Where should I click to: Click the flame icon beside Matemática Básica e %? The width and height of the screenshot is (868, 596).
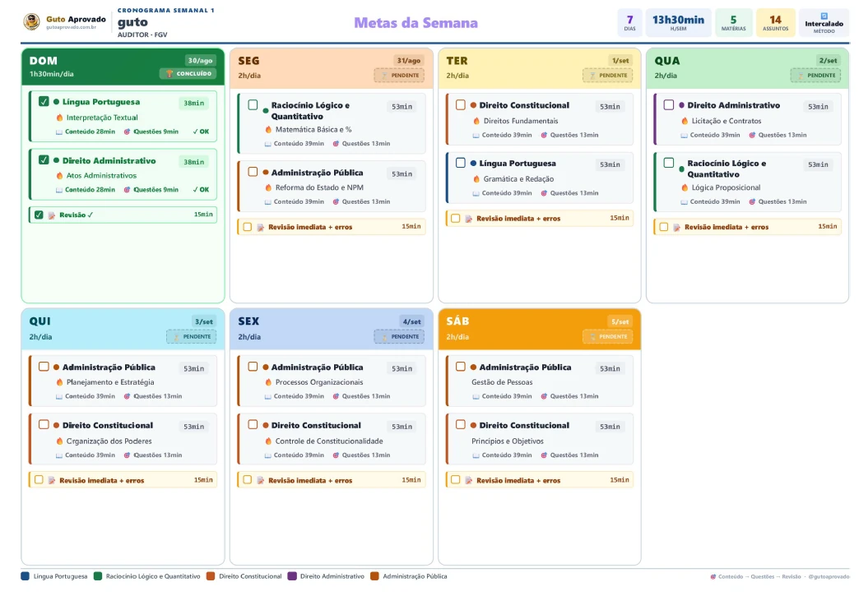pos(268,129)
